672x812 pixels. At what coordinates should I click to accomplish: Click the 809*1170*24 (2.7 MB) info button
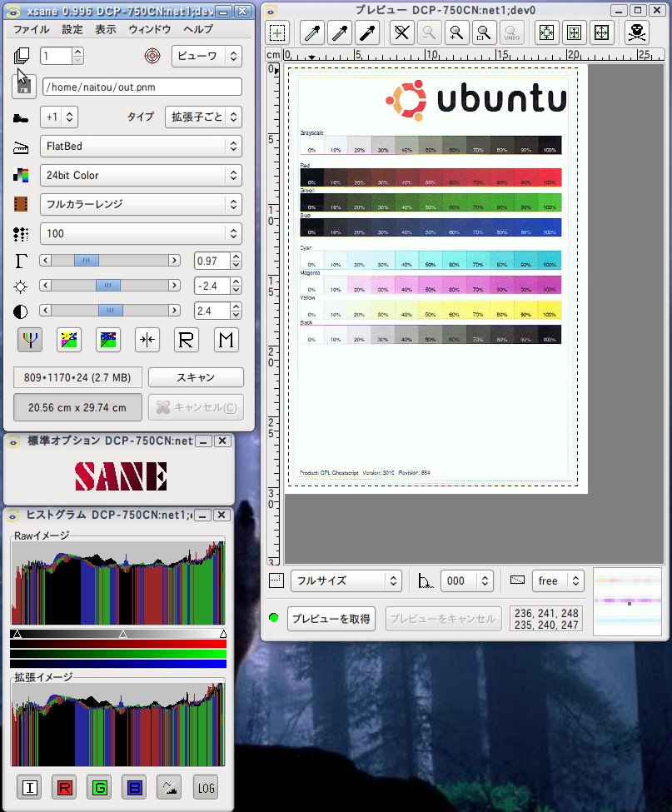coord(77,377)
